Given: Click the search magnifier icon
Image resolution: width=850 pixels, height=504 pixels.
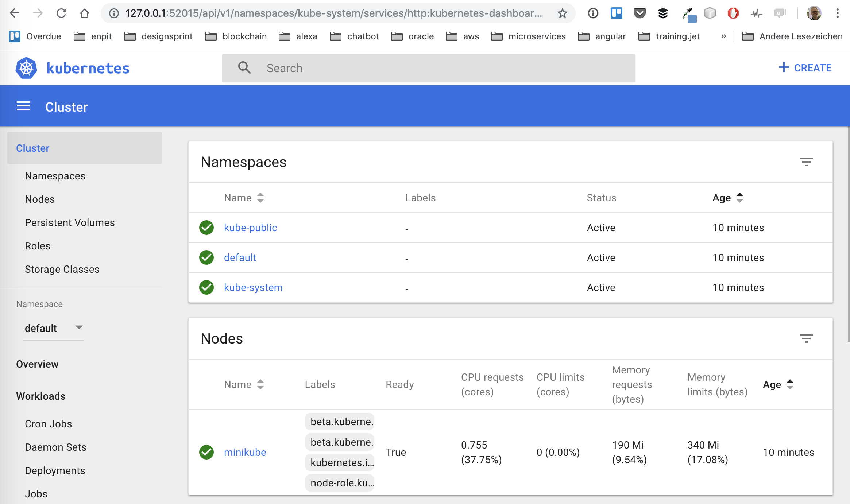Looking at the screenshot, I should tap(244, 68).
